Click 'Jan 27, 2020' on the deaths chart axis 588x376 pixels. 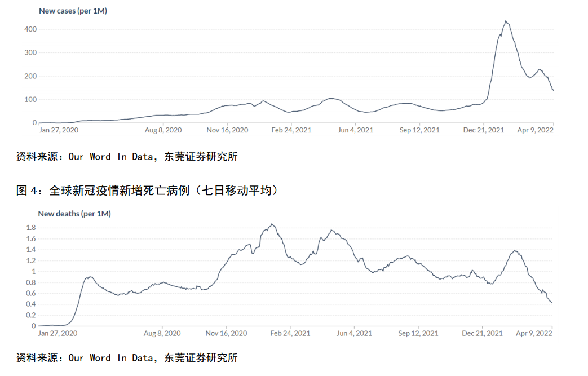pyautogui.click(x=58, y=333)
